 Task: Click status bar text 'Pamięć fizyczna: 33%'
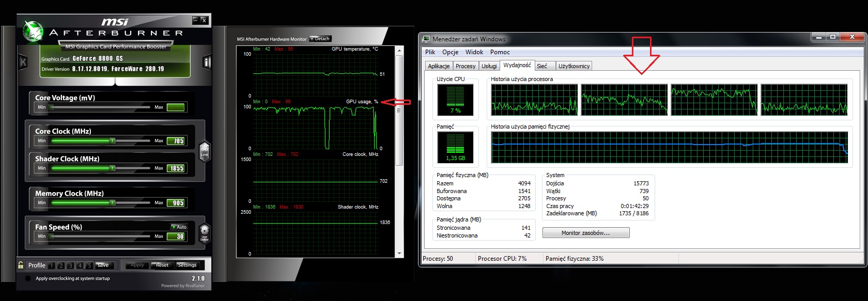575,259
